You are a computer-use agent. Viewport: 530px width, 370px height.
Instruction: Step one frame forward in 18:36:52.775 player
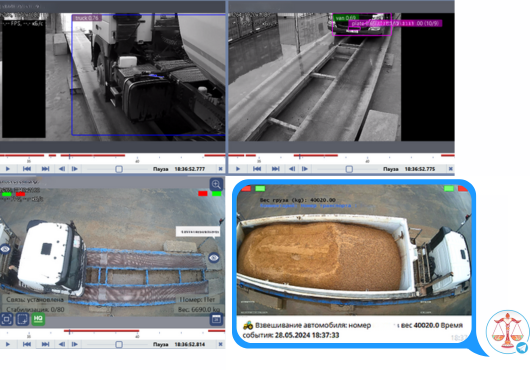tap(305, 169)
